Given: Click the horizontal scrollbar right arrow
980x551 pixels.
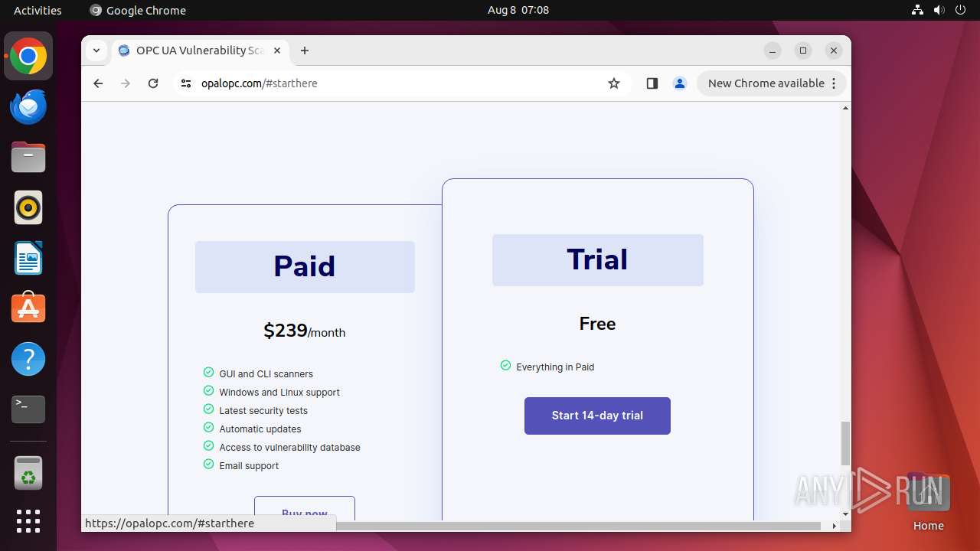Looking at the screenshot, I should [834, 526].
